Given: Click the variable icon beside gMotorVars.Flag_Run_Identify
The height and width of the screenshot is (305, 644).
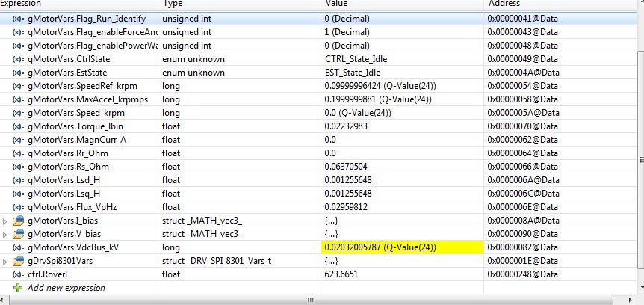Looking at the screenshot, I should coord(19,19).
